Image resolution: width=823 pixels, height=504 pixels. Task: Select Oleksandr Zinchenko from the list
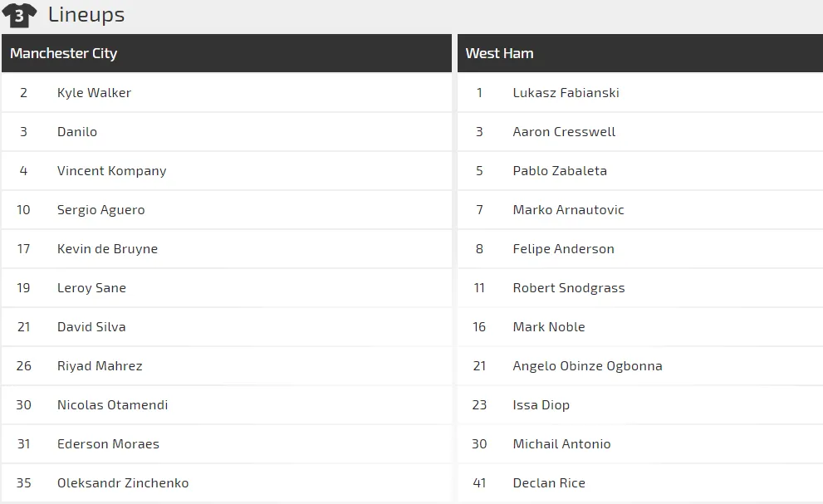123,483
